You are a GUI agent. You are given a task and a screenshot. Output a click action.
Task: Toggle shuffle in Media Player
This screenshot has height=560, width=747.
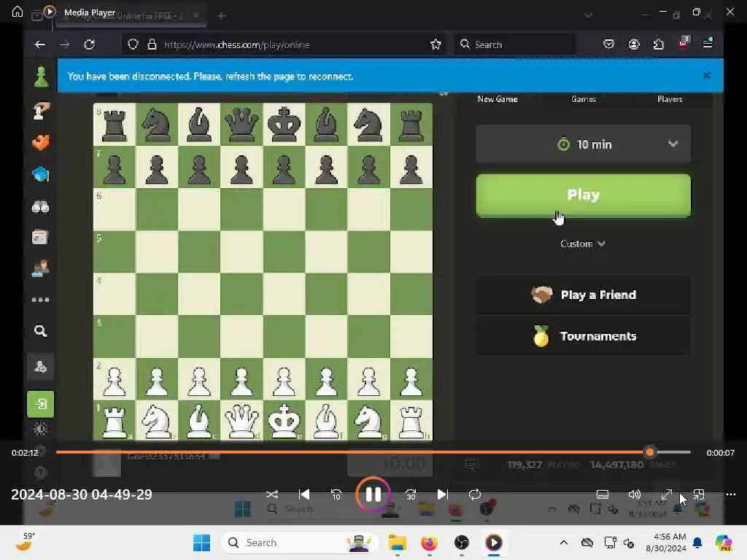[272, 494]
